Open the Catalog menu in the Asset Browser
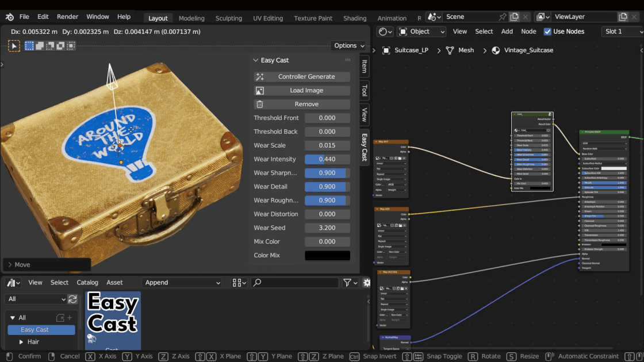 pos(87,283)
